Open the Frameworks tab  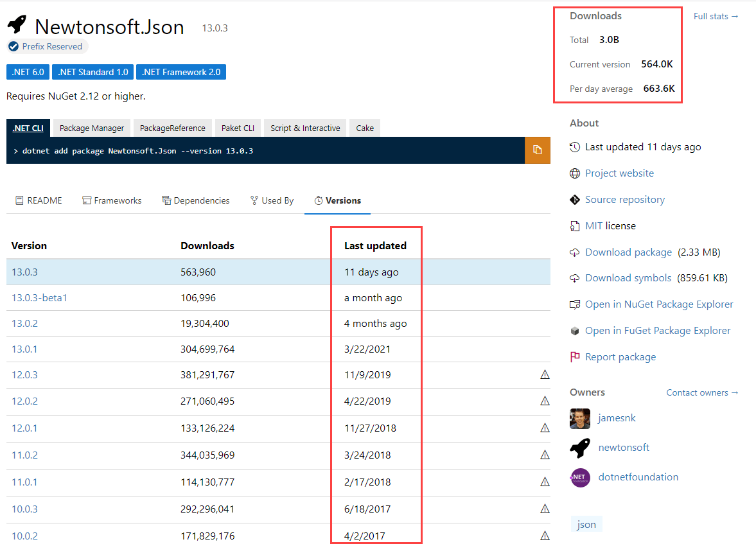click(x=112, y=200)
